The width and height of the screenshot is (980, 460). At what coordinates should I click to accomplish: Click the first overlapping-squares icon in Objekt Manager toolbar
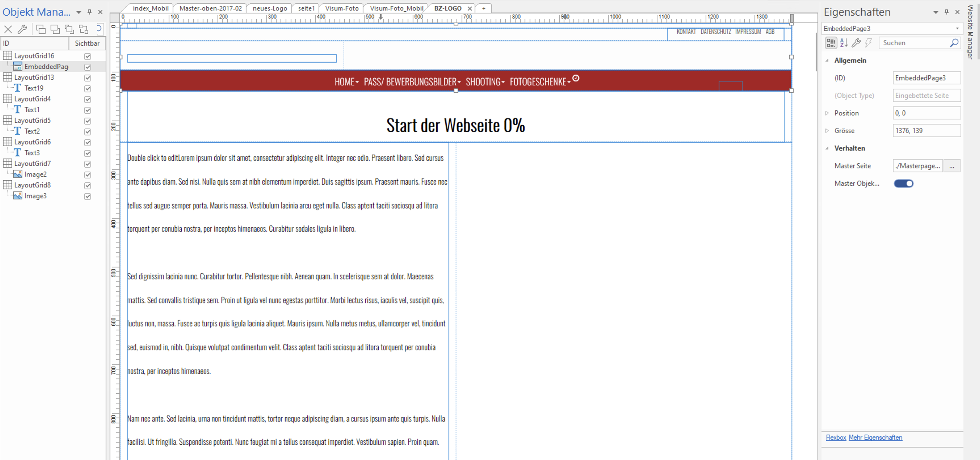pyautogui.click(x=41, y=29)
